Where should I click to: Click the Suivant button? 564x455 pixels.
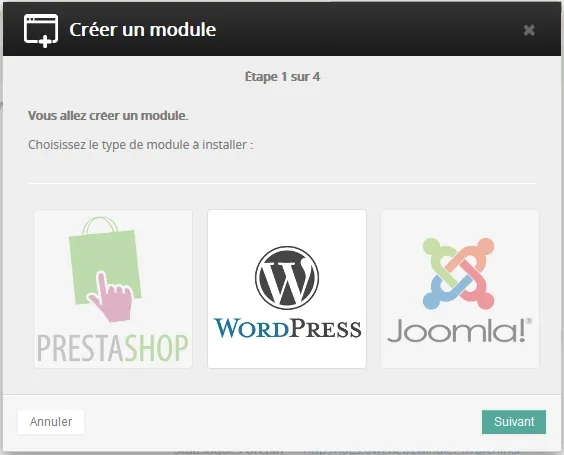pyautogui.click(x=514, y=422)
